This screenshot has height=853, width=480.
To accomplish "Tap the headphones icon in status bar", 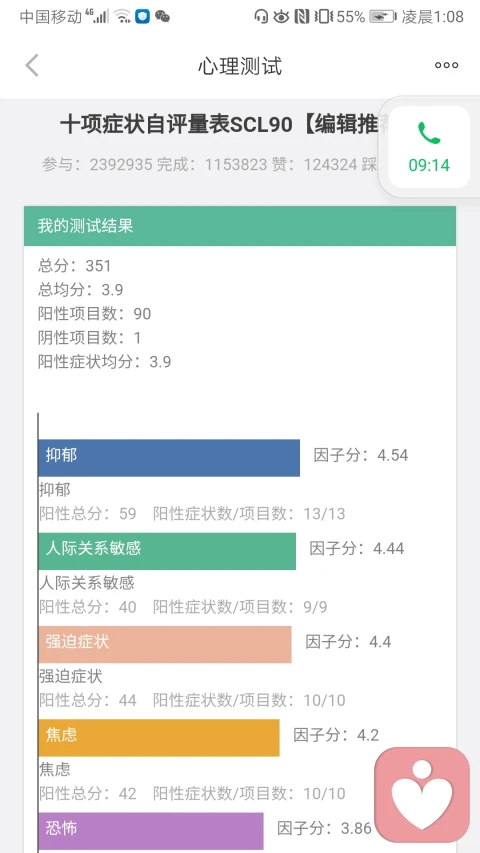I will (261, 17).
